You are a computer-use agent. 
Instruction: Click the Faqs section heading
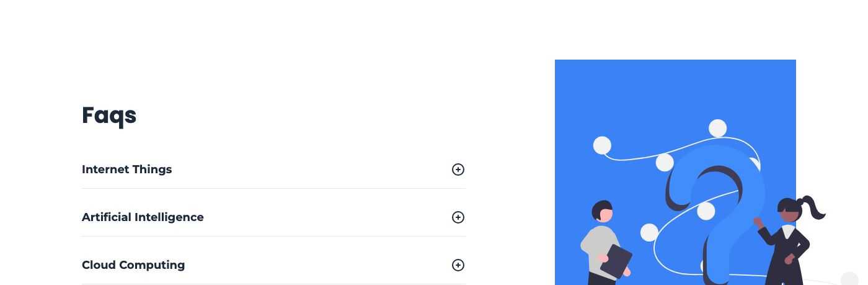click(x=109, y=115)
